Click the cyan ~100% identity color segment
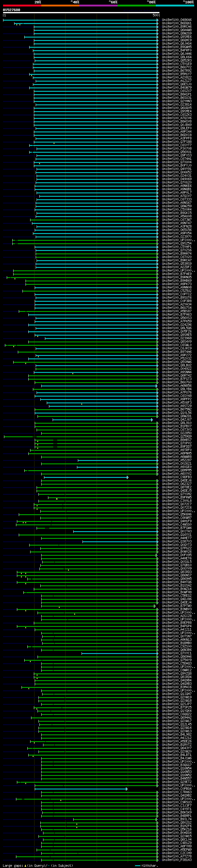197x868 pixels. point(175,6)
